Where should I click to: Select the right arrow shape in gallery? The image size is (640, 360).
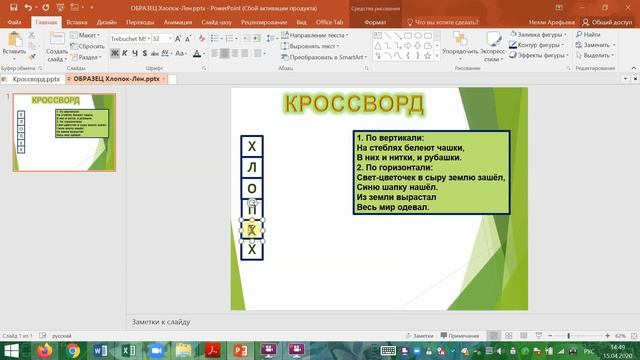407,46
